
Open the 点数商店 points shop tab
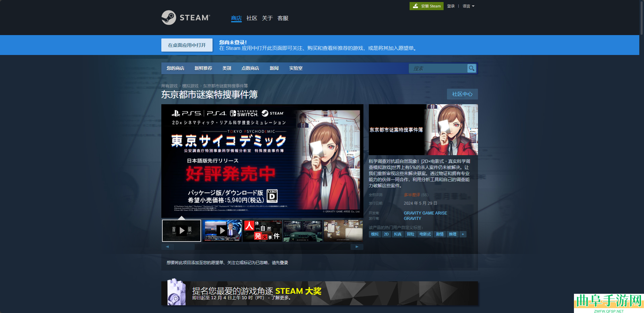250,68
